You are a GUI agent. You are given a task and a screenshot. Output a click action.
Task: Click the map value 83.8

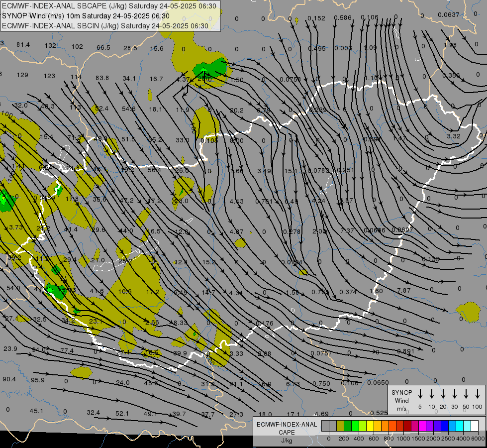pos(102,78)
